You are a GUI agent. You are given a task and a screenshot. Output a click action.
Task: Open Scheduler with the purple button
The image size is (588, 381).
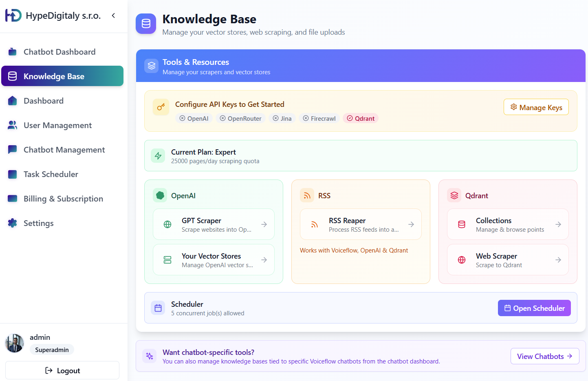[x=534, y=308]
